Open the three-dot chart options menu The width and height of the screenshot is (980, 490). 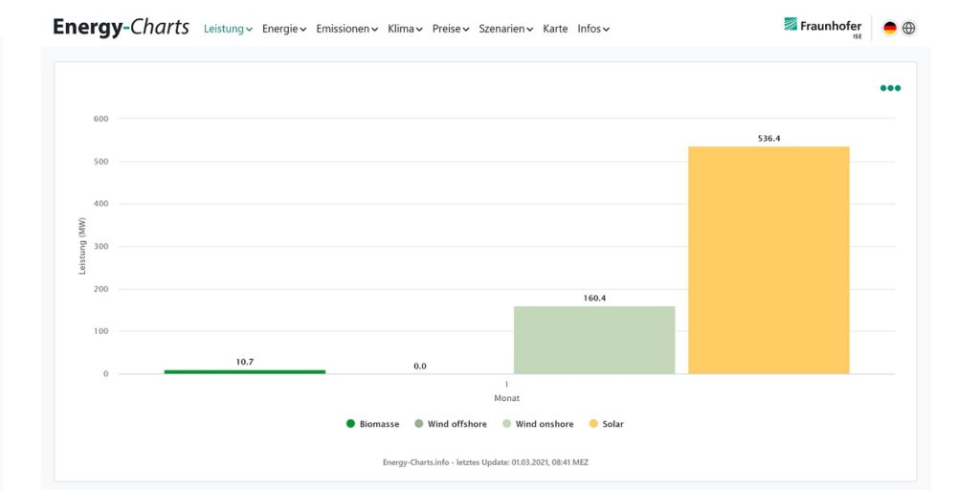point(890,88)
